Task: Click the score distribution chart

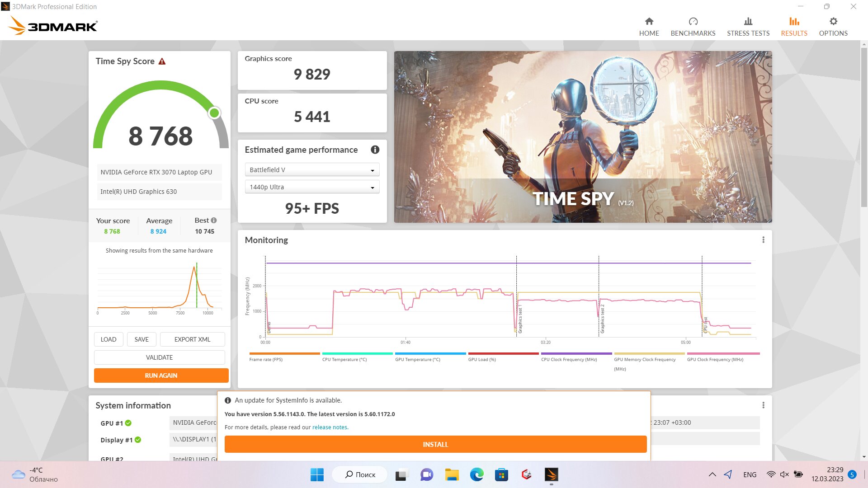Action: tap(159, 288)
